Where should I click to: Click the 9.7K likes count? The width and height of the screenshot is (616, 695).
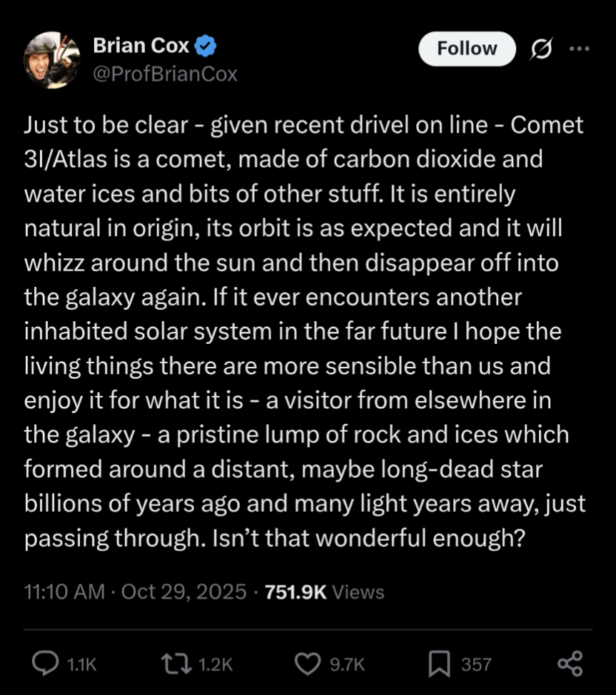tap(347, 664)
